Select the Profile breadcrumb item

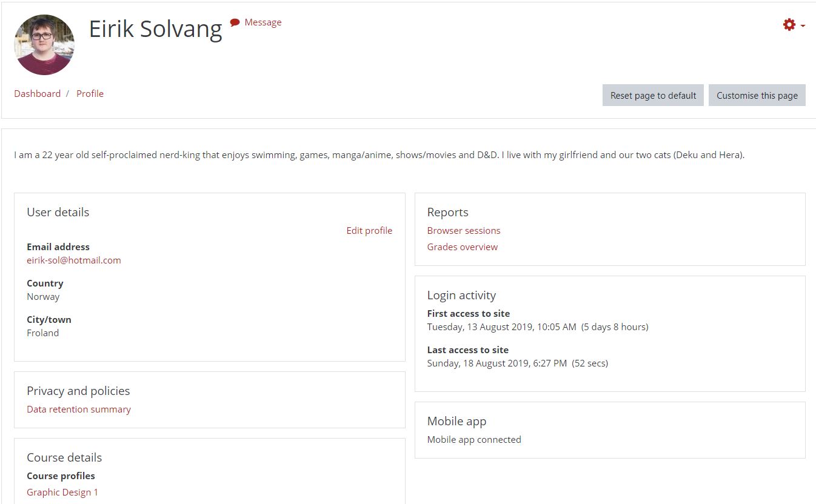pyautogui.click(x=90, y=93)
